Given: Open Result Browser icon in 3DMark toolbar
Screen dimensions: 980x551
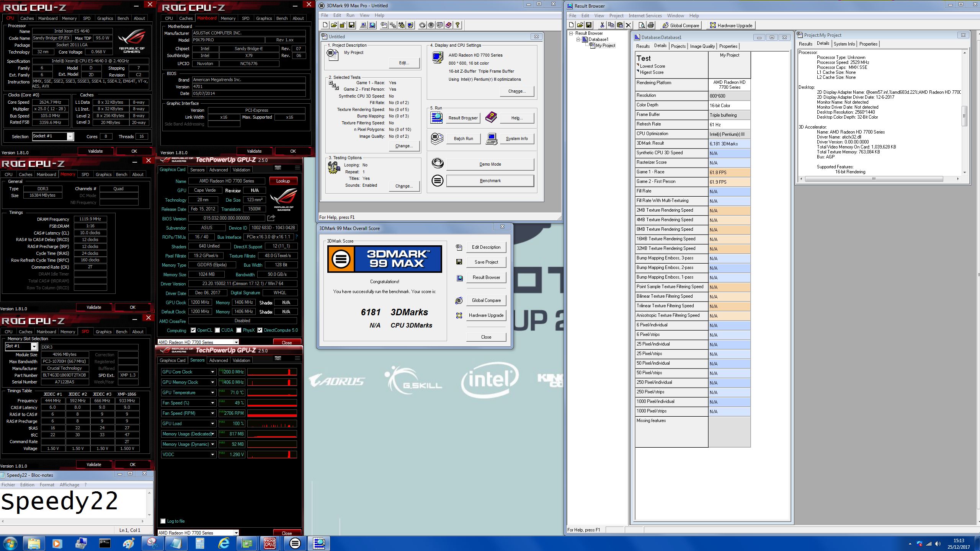Looking at the screenshot, I should click(x=372, y=25).
